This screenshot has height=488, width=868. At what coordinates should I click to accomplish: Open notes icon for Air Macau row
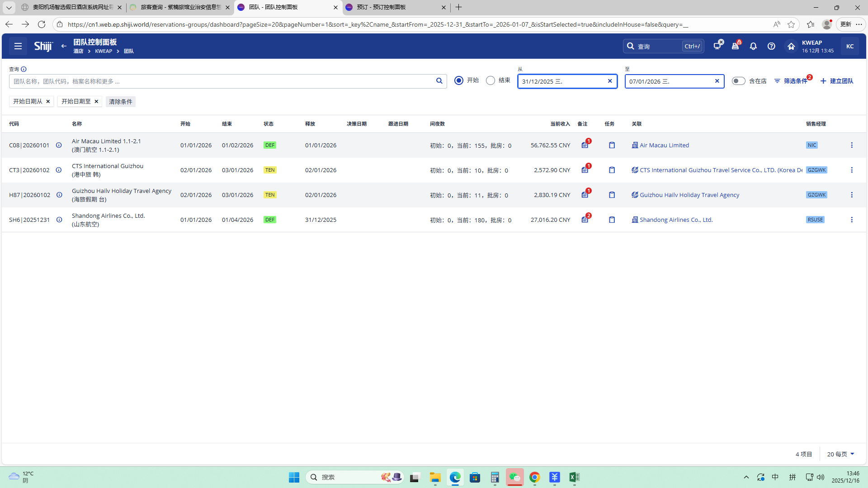[x=585, y=145]
